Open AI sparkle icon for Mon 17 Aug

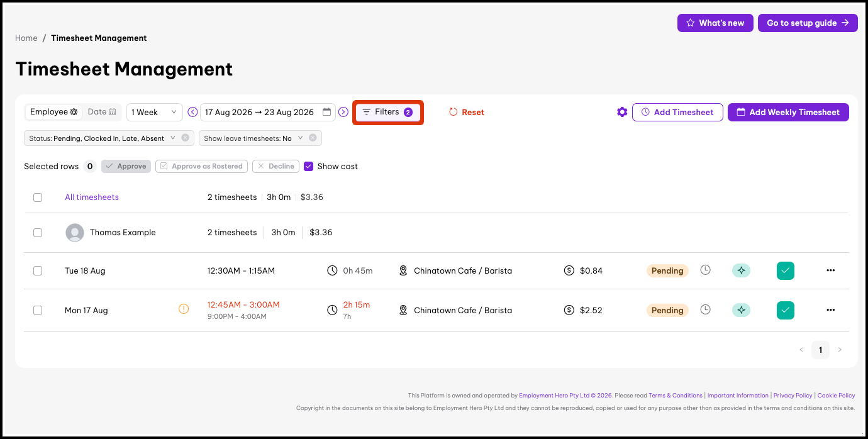point(741,310)
